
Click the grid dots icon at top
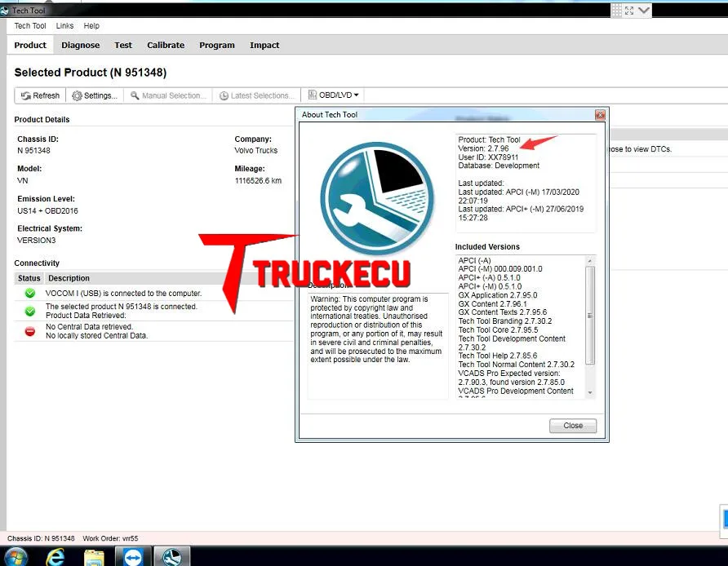[x=616, y=11]
